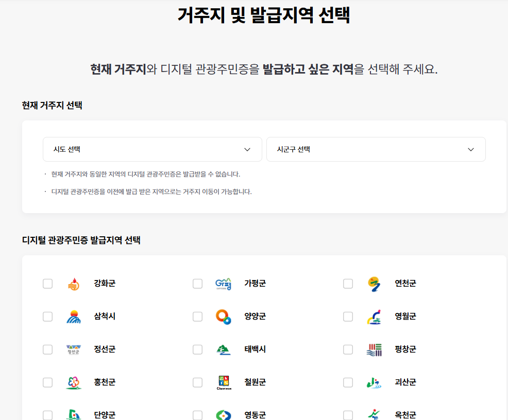
Task: Click the 홍천군 emblem icon
Action: 74,382
